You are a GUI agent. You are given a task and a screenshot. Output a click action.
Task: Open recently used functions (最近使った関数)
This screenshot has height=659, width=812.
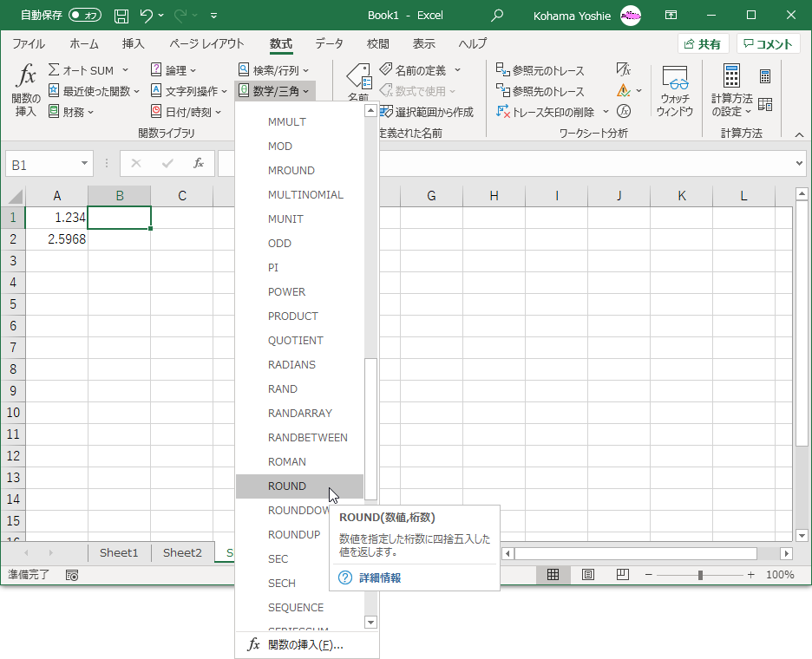click(94, 91)
